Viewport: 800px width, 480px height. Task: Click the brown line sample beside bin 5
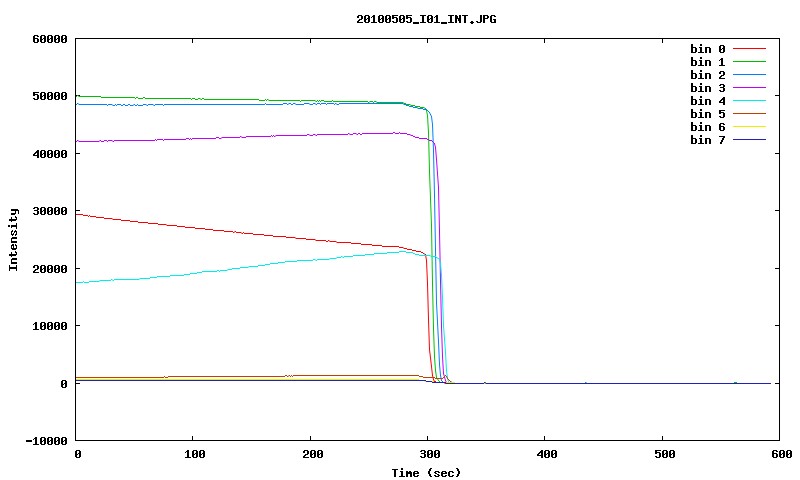click(749, 114)
